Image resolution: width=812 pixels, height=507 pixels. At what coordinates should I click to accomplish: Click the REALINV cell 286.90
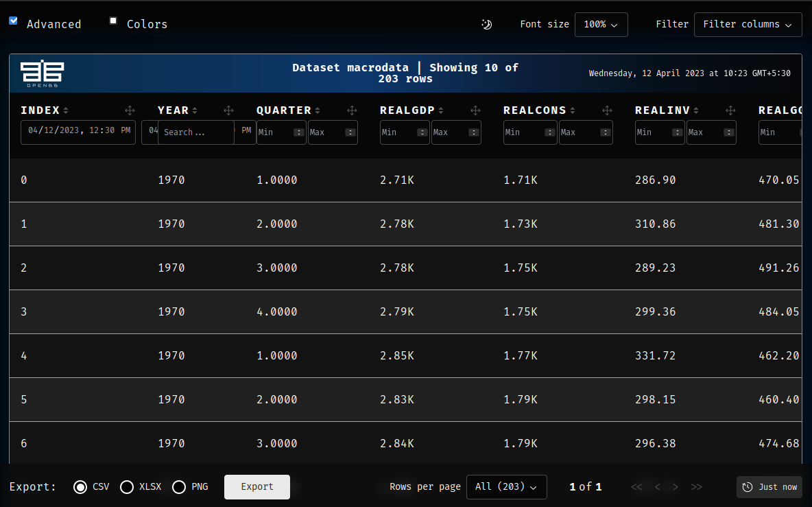[x=656, y=180]
